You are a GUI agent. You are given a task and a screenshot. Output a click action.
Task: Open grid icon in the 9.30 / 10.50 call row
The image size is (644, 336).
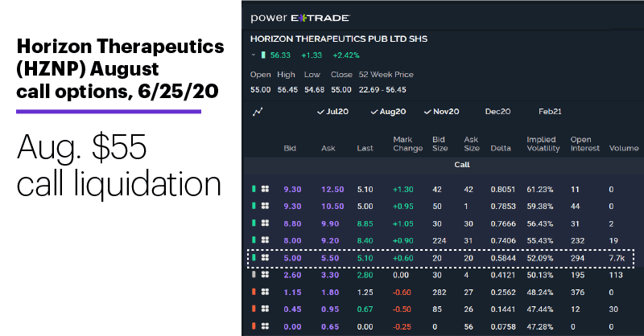point(266,206)
